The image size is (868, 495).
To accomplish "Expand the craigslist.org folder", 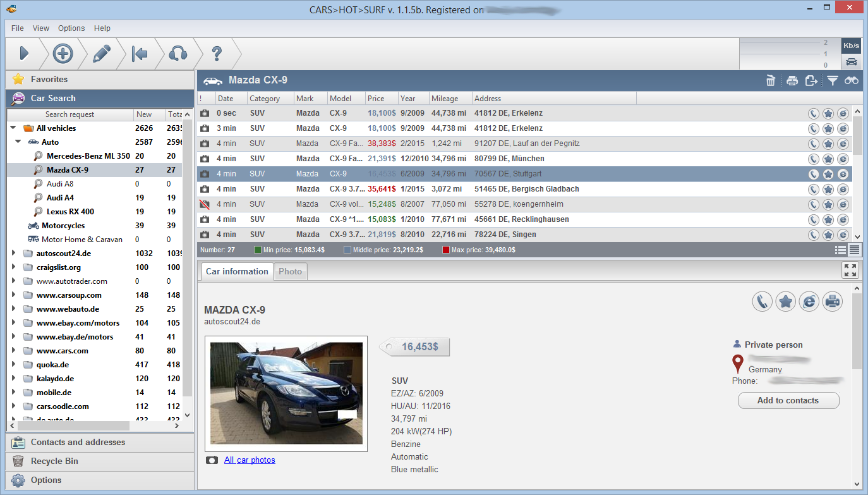I will click(13, 267).
